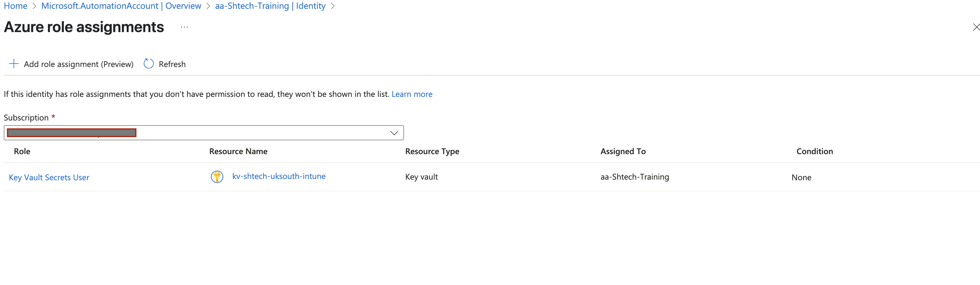
Task: Open the ellipsis menu next to Azure role assignments
Action: (184, 27)
